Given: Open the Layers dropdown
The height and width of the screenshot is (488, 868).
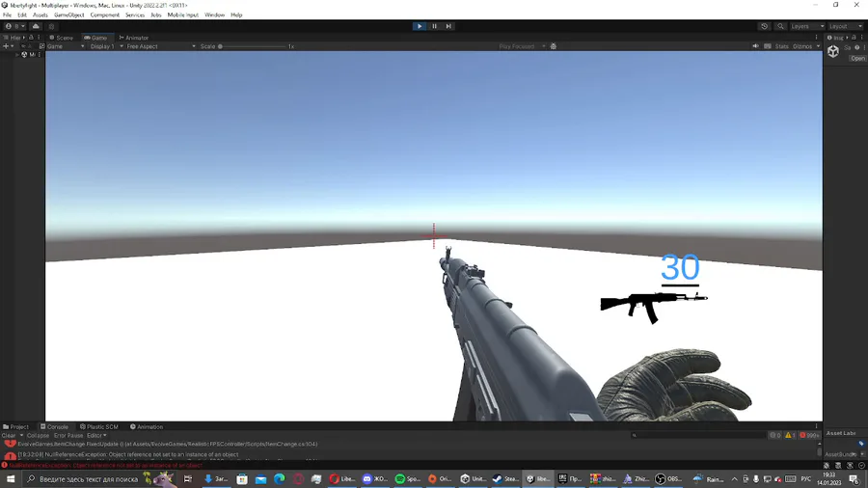Looking at the screenshot, I should 807,26.
